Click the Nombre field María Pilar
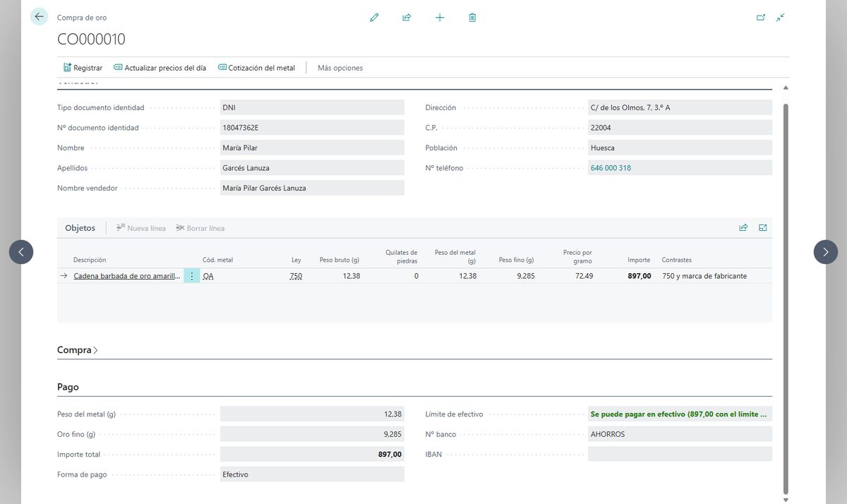 312,148
